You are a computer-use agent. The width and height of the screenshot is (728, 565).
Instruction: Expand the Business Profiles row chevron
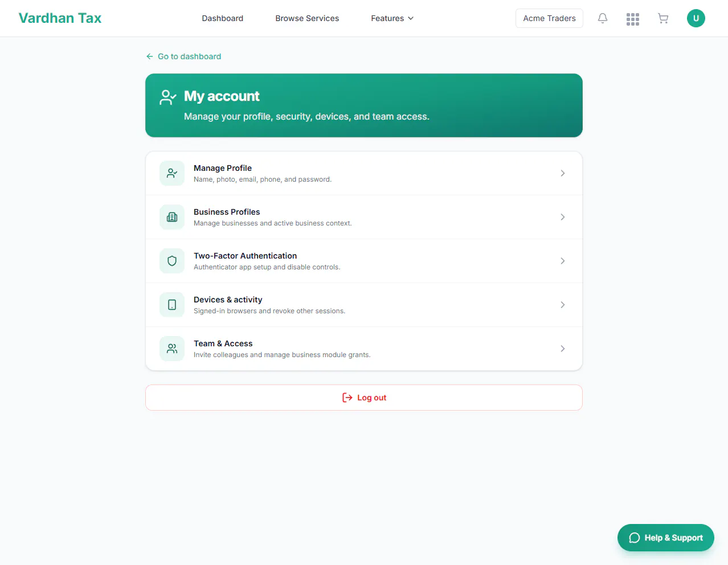tap(563, 217)
